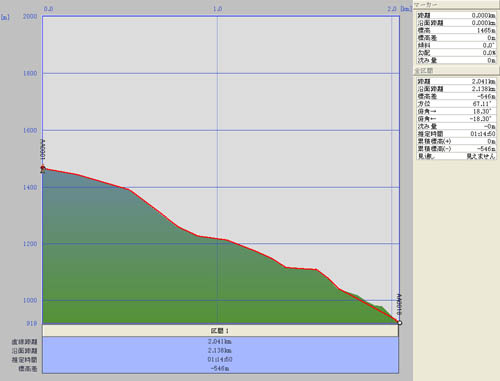The width and height of the screenshot is (500, 381).
Task: Select the 俯角→ 18.30° row
Action: click(x=456, y=111)
